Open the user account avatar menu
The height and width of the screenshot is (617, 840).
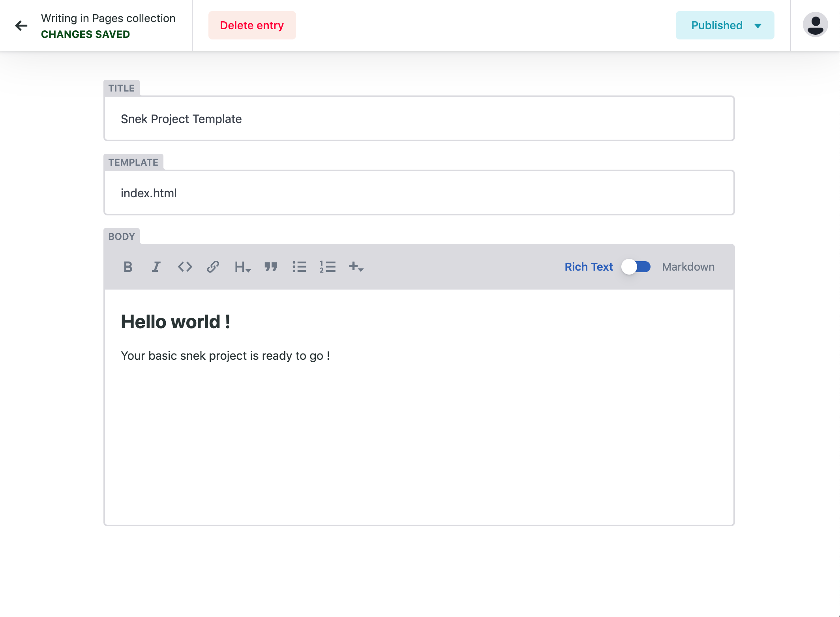[x=815, y=25]
